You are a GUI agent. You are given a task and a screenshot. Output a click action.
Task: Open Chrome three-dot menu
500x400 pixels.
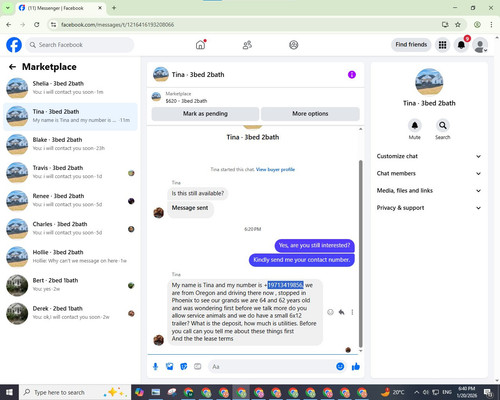(x=491, y=24)
